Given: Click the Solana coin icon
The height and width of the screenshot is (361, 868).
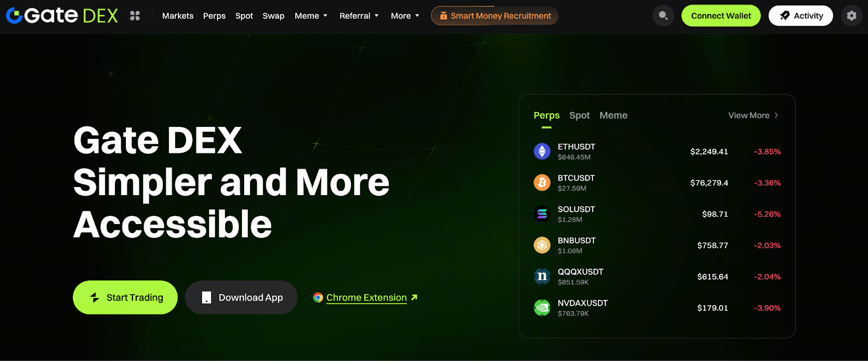Looking at the screenshot, I should (542, 214).
